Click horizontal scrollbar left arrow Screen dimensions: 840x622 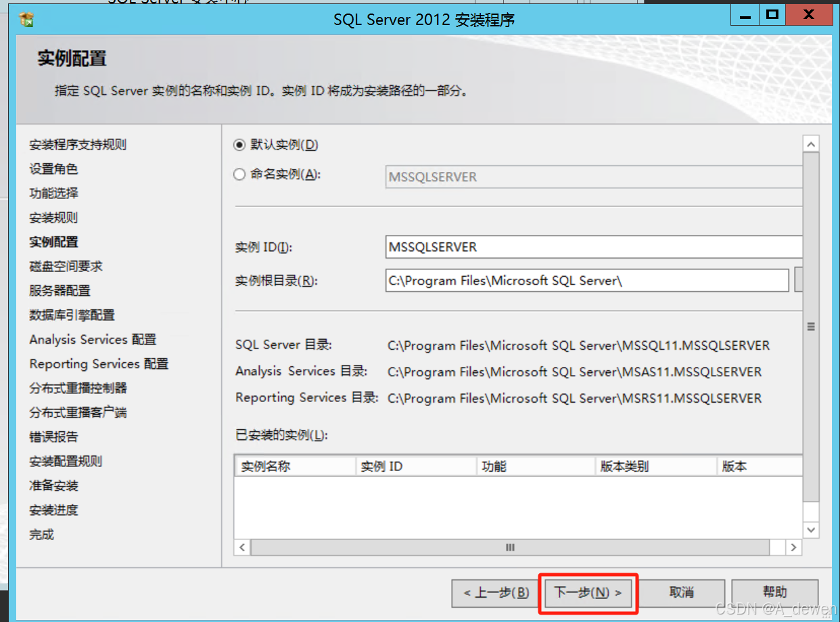242,547
